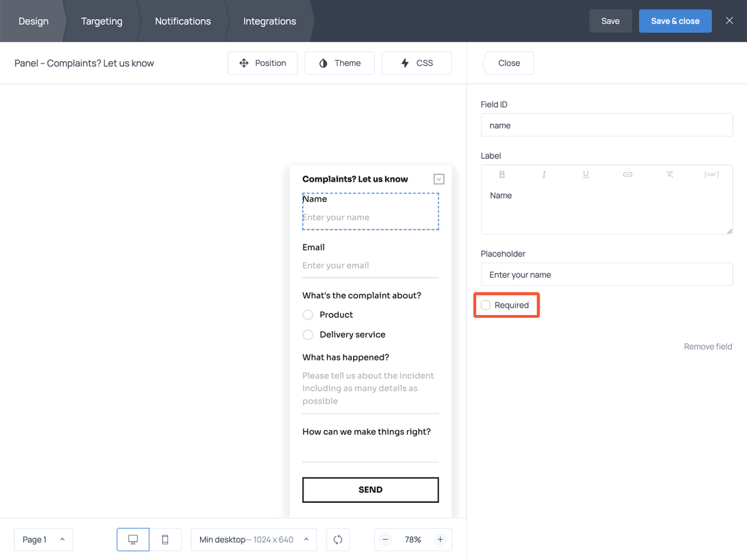Zoom in using the plus control near 78%

pyautogui.click(x=439, y=539)
